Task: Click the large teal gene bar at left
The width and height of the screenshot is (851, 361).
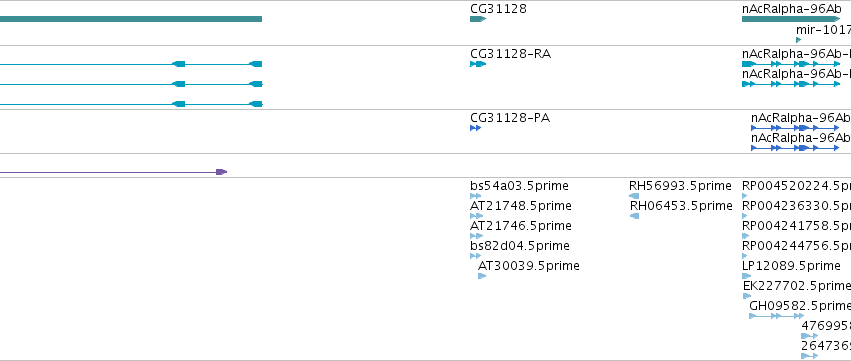Action: (x=131, y=19)
